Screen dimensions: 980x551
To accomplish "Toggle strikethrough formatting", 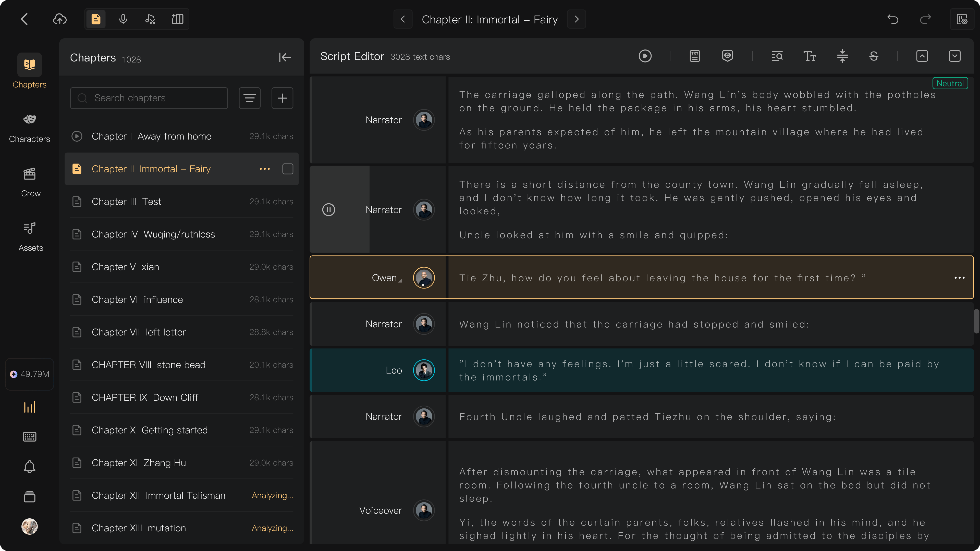I will pos(874,56).
